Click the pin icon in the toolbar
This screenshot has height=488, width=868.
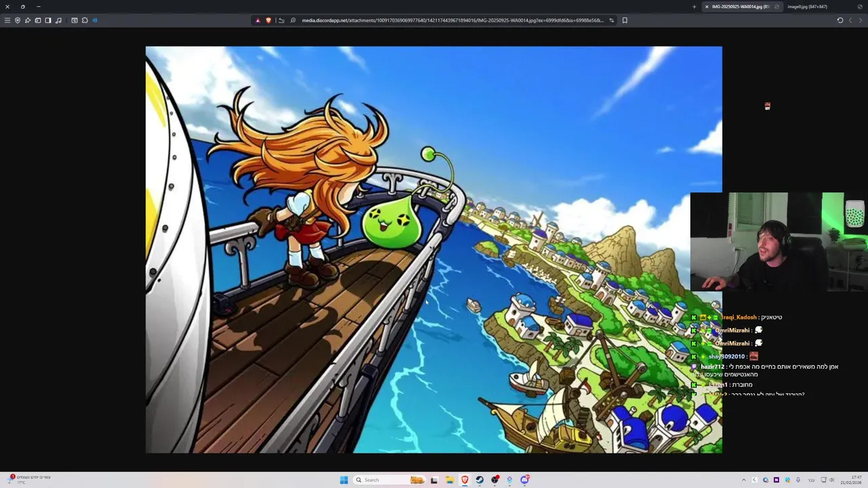coord(28,20)
